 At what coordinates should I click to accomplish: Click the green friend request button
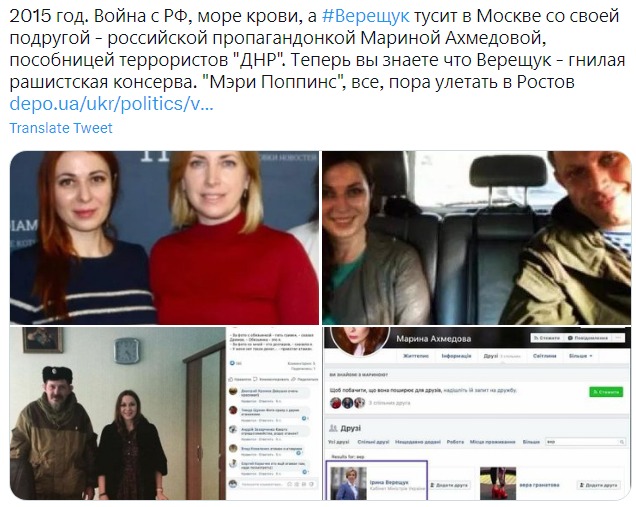coord(606,392)
